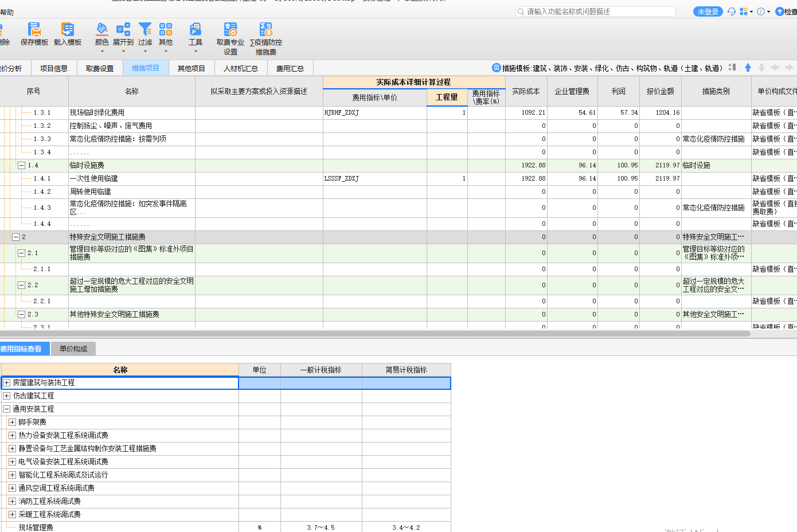Collapse row 2.3 其他特殊安全文明施工措施费
Viewport: 797px width, 532px height.
tap(21, 314)
